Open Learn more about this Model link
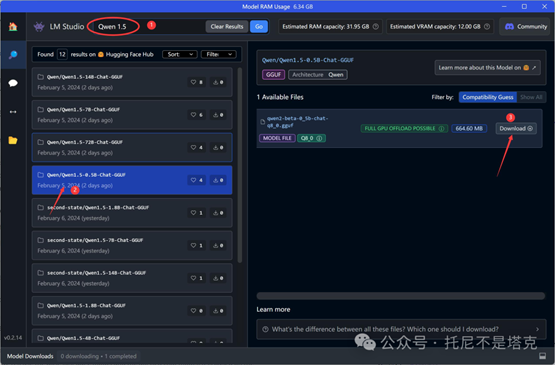 tap(487, 68)
